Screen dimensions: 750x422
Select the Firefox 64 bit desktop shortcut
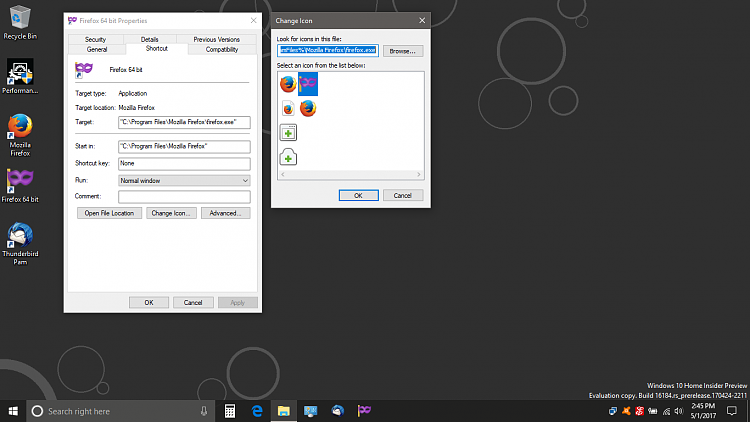(x=20, y=186)
